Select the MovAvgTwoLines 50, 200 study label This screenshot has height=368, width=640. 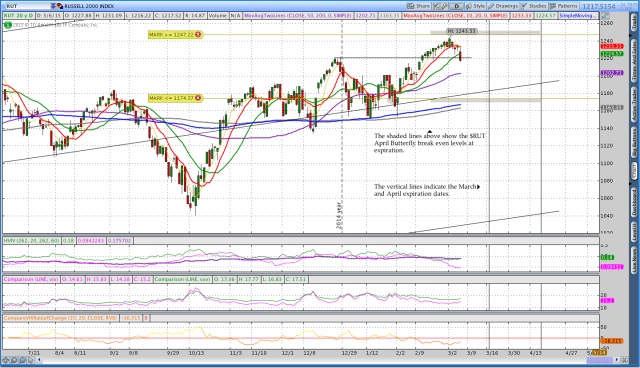click(x=297, y=16)
